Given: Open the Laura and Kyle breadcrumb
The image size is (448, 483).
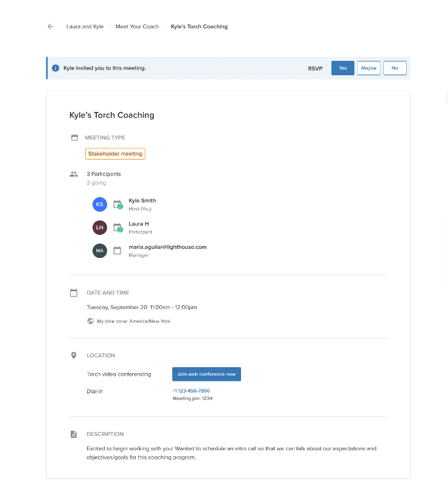Looking at the screenshot, I should pyautogui.click(x=84, y=27).
